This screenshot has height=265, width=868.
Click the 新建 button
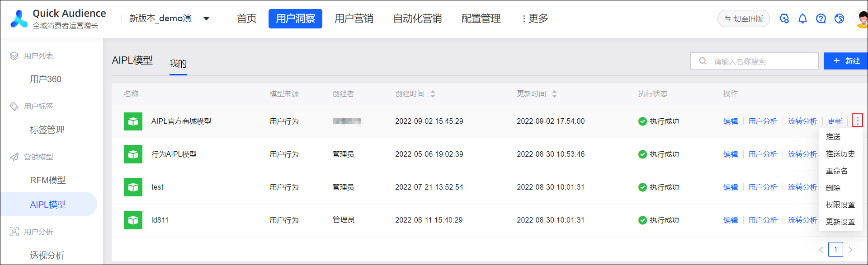[846, 61]
